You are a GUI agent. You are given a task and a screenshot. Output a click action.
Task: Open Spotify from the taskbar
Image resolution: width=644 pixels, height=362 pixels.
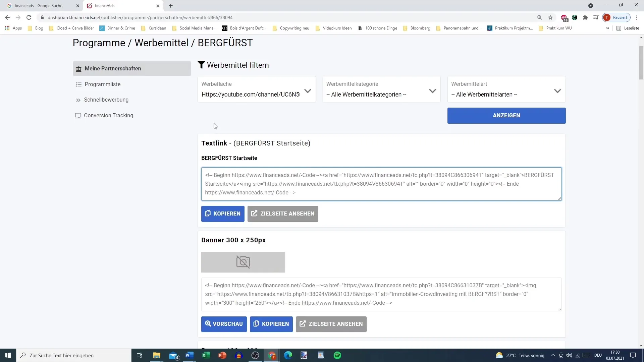[337, 355]
